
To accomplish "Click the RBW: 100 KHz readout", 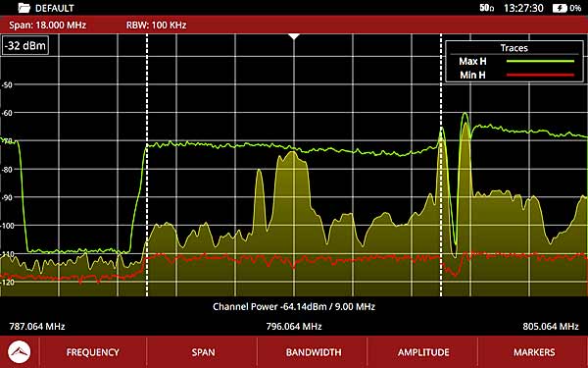I will click(x=157, y=26).
